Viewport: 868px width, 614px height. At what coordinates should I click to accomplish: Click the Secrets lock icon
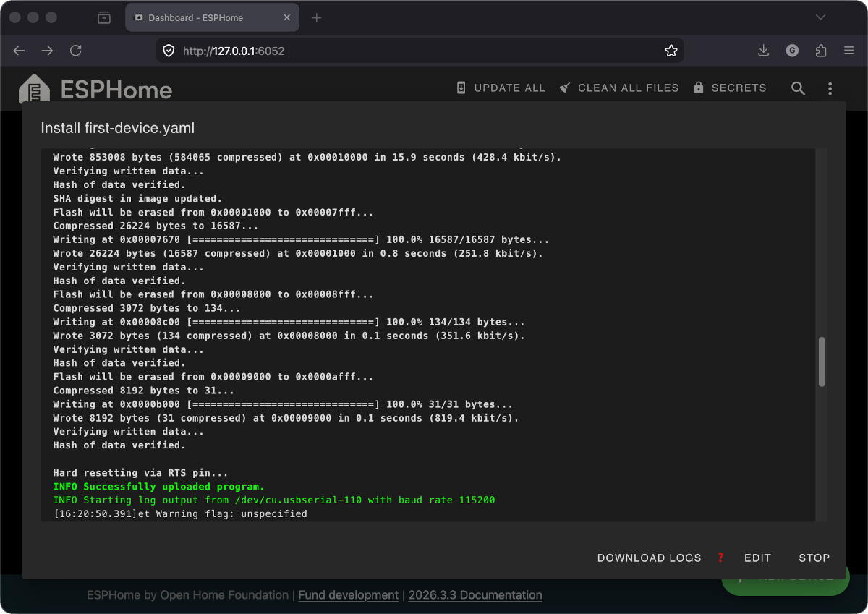pos(699,88)
